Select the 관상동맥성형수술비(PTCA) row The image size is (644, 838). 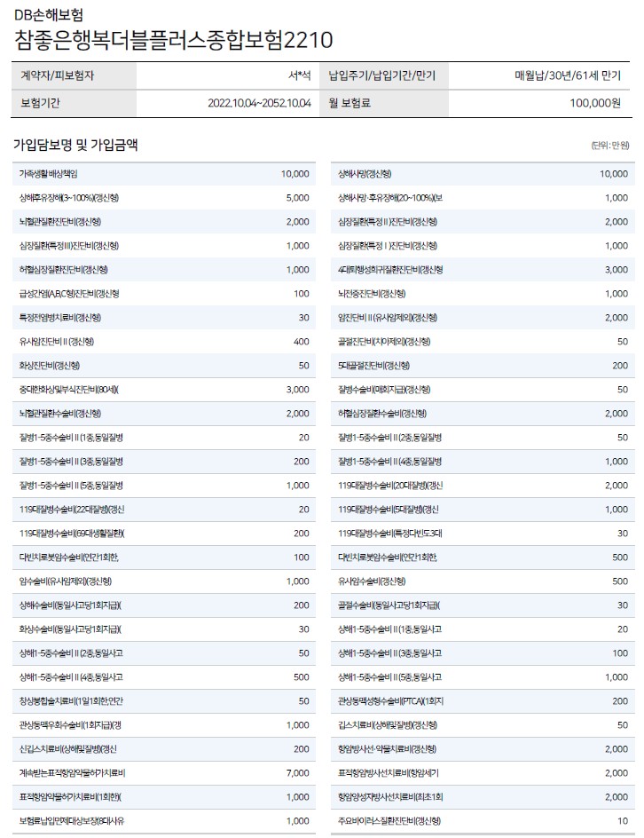point(483,701)
